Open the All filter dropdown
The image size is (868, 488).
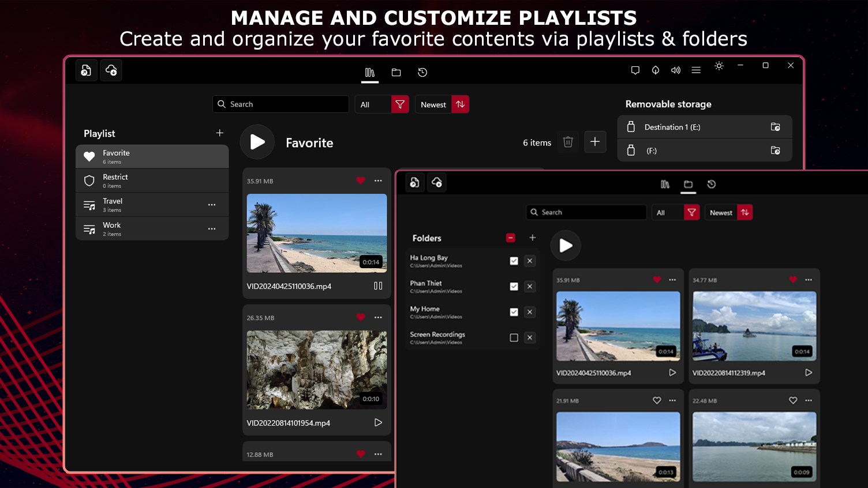pyautogui.click(x=373, y=104)
